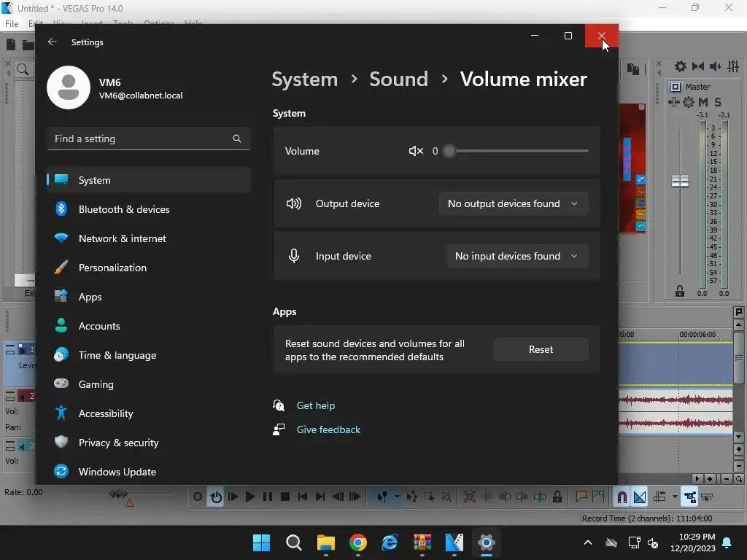The height and width of the screenshot is (560, 747).
Task: Toggle Automatic Crossfades in VEGAS toolbar
Action: click(640, 497)
